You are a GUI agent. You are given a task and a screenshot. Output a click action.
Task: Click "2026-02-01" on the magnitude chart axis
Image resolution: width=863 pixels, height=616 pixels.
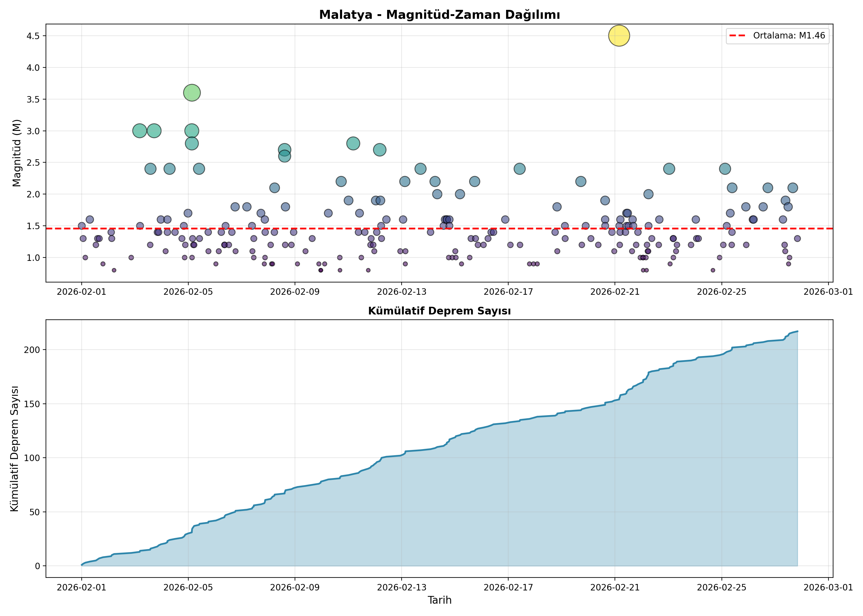click(81, 292)
